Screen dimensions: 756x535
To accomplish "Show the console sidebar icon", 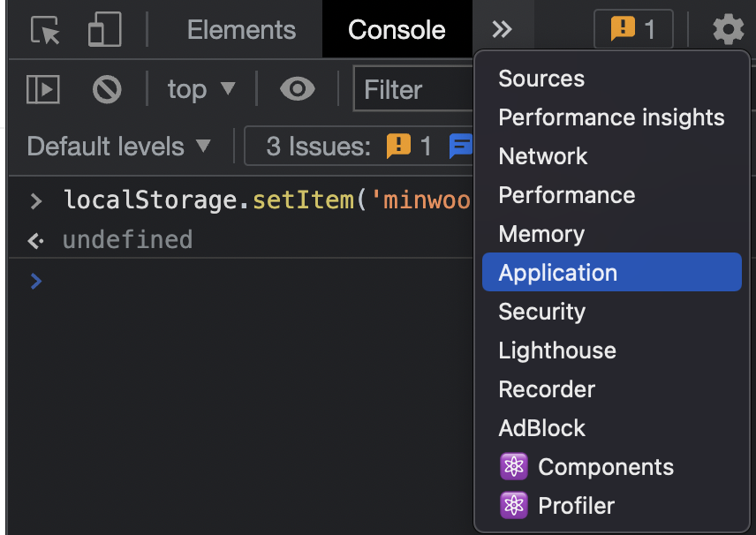I will pyautogui.click(x=43, y=89).
